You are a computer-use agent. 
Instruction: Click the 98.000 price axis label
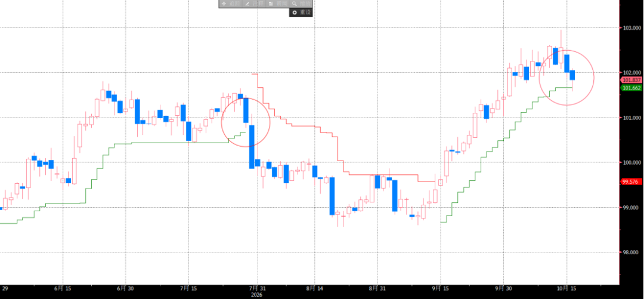631,252
